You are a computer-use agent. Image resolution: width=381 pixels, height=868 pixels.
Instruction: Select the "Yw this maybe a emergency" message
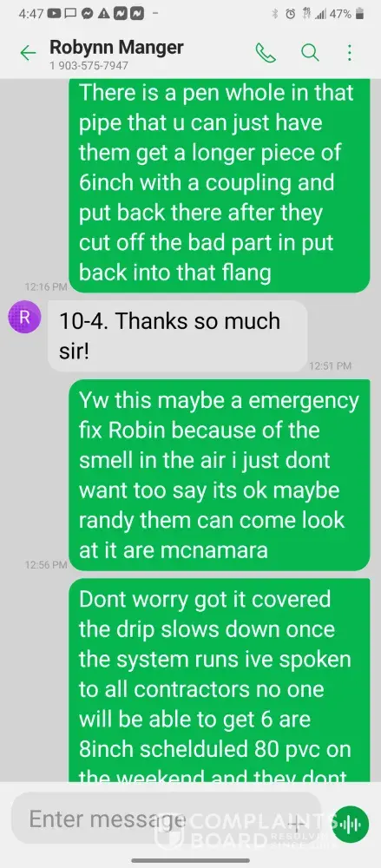(x=219, y=475)
